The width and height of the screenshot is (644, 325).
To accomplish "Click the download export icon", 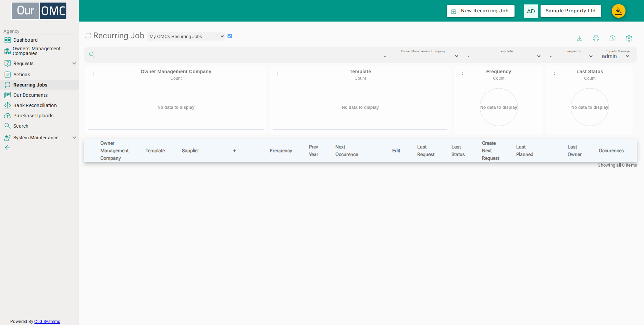I will point(580,38).
